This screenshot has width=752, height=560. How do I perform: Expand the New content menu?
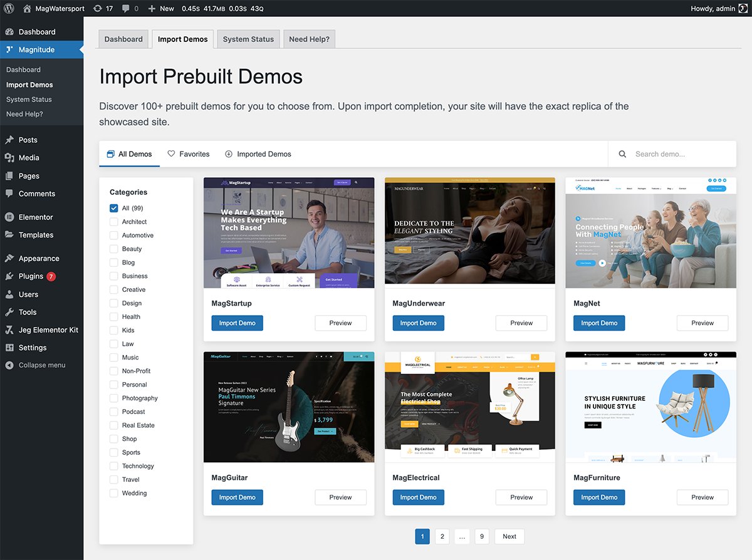click(160, 8)
